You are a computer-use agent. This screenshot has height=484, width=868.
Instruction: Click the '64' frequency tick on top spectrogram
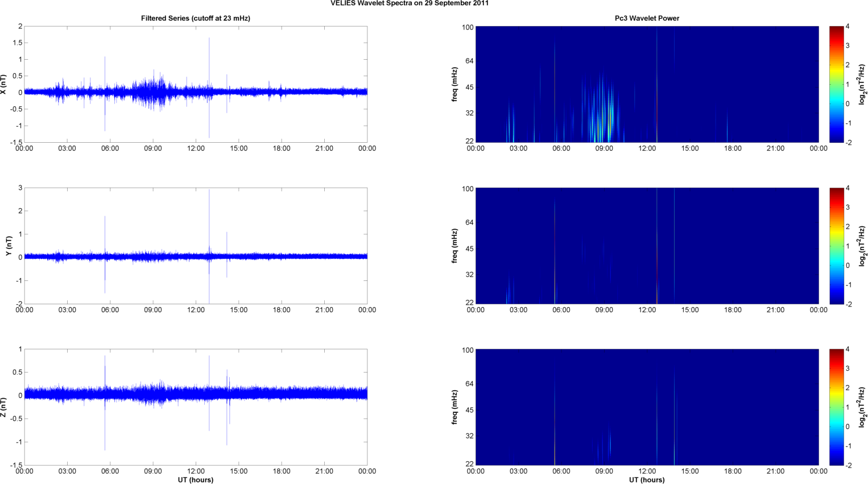[469, 61]
